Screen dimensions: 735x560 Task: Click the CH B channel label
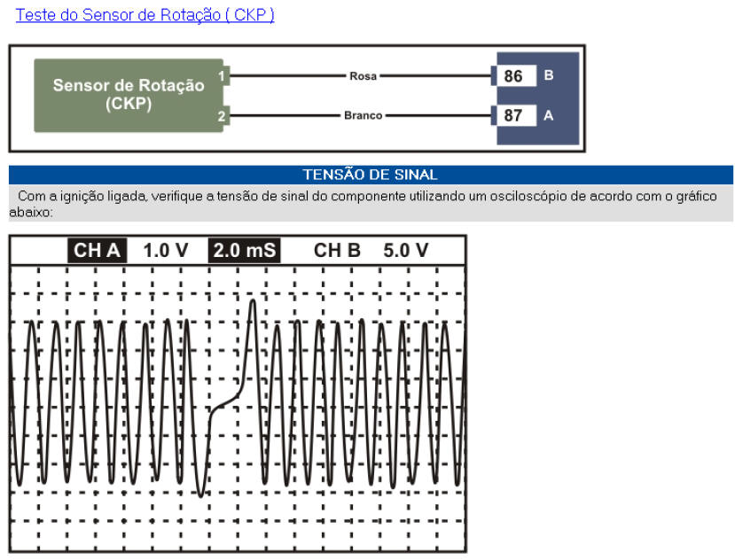[x=337, y=251]
